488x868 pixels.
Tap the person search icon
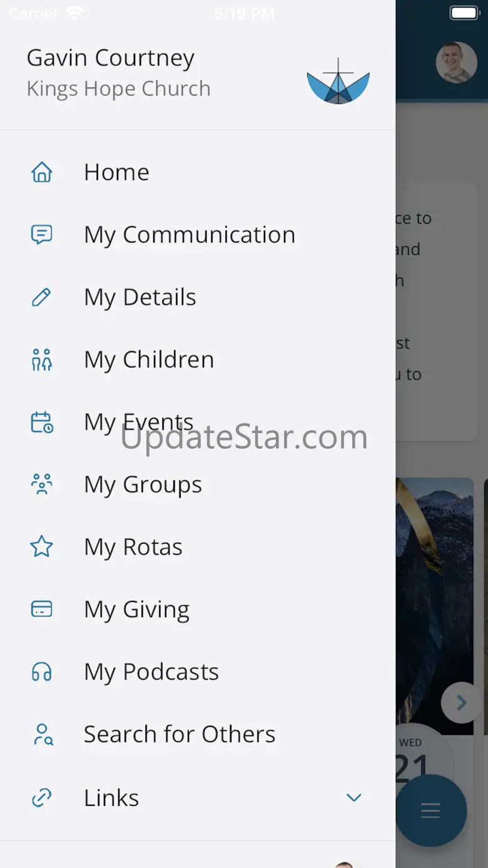(x=43, y=734)
